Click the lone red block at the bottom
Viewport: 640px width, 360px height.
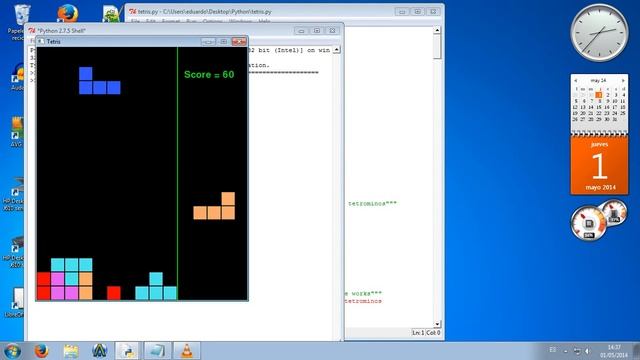[x=114, y=293]
